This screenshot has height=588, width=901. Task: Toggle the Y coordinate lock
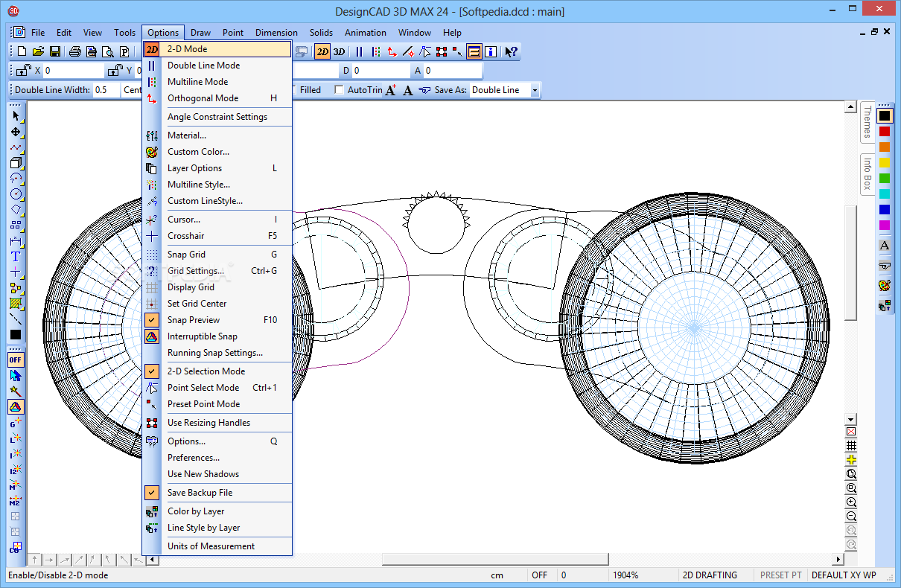point(115,71)
